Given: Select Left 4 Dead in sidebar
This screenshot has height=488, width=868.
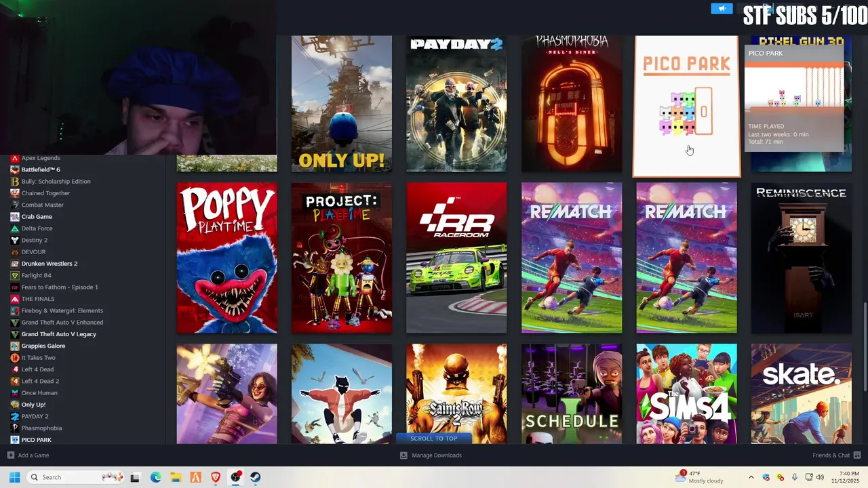Looking at the screenshot, I should [37, 369].
